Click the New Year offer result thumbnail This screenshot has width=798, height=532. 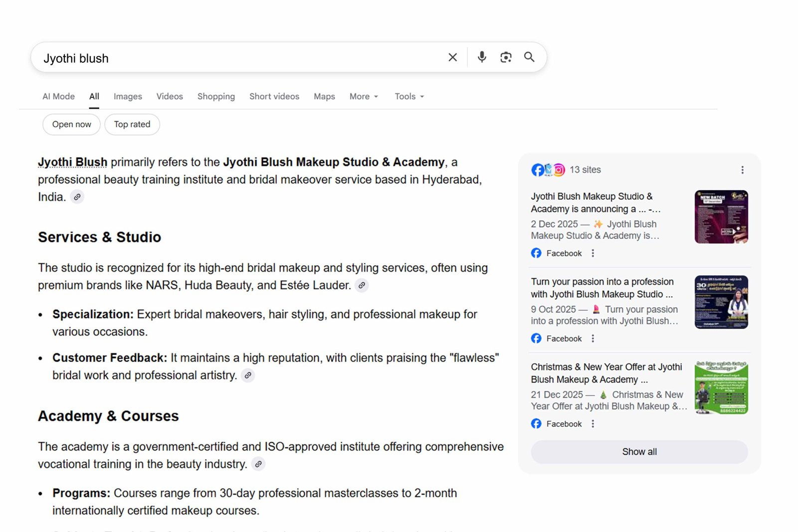point(721,387)
